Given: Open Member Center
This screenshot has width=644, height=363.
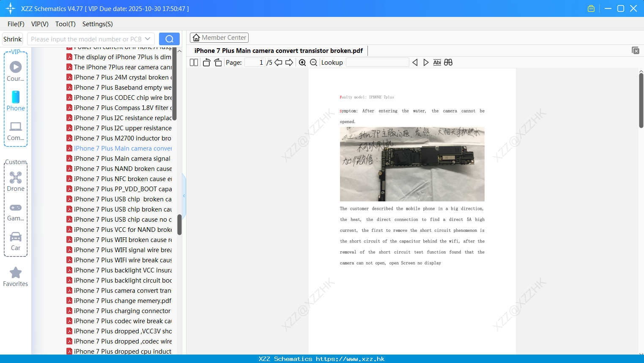Looking at the screenshot, I should (x=219, y=38).
